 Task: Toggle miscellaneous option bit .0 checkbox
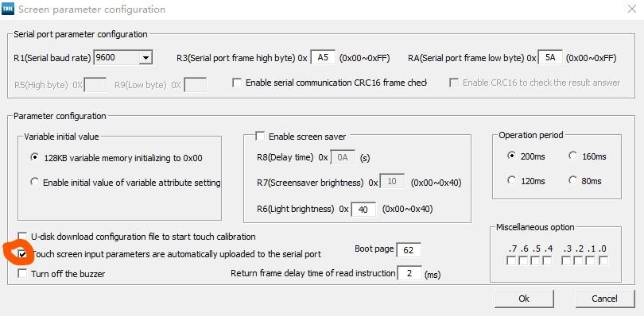pyautogui.click(x=603, y=260)
